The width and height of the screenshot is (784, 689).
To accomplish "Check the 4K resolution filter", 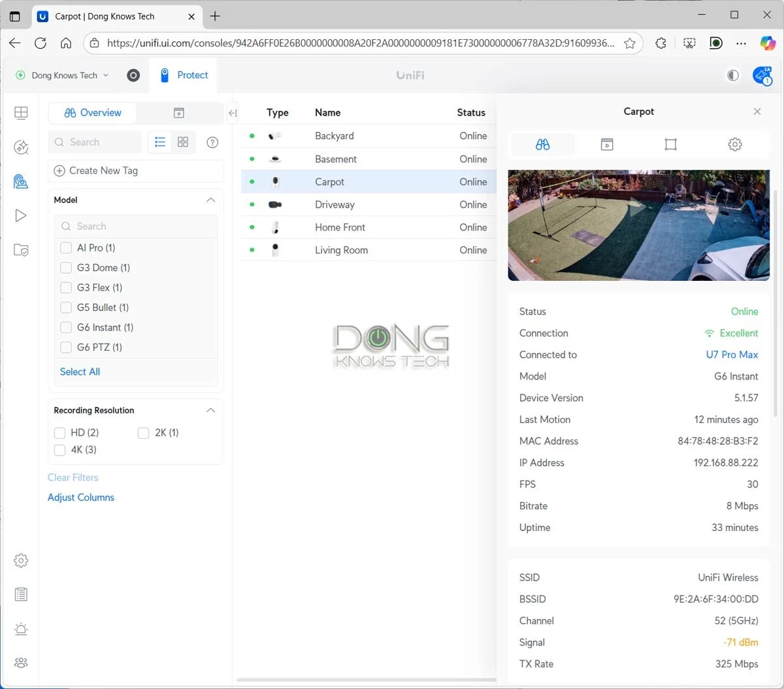I will (60, 449).
